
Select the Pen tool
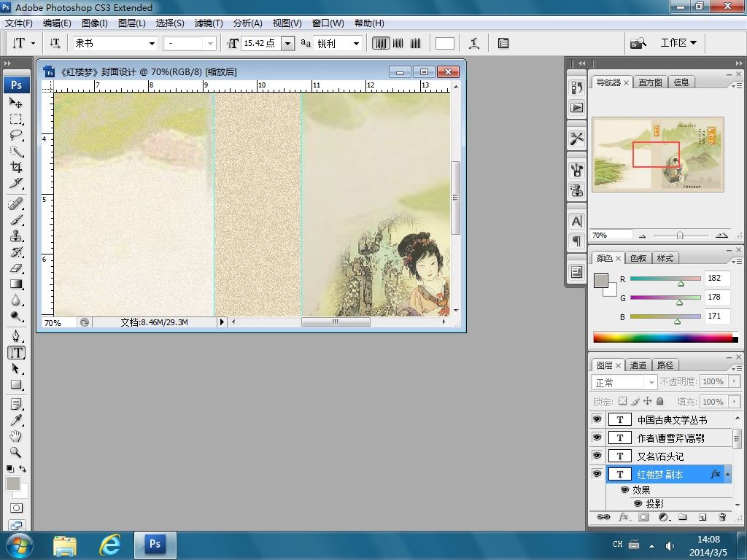tap(16, 336)
